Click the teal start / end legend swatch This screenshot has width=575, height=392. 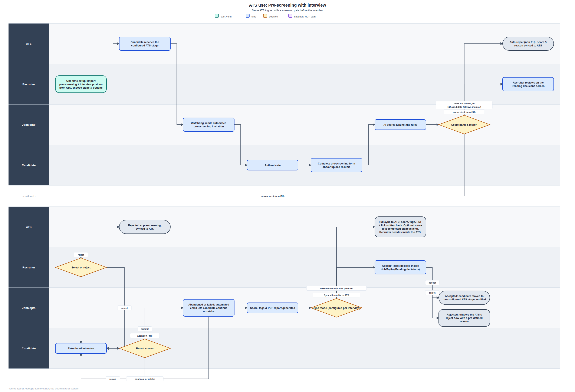point(217,16)
